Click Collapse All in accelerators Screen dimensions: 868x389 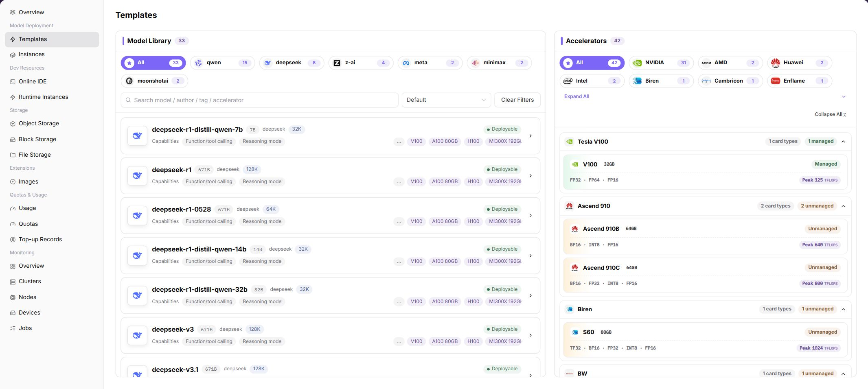tap(830, 115)
